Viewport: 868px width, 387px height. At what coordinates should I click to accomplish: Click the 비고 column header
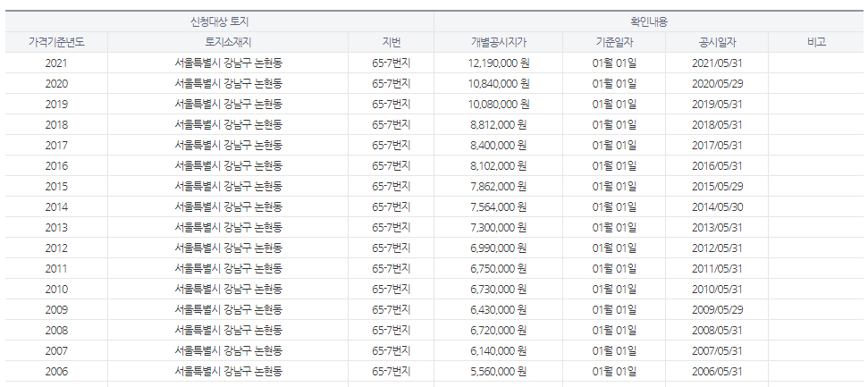coord(816,42)
